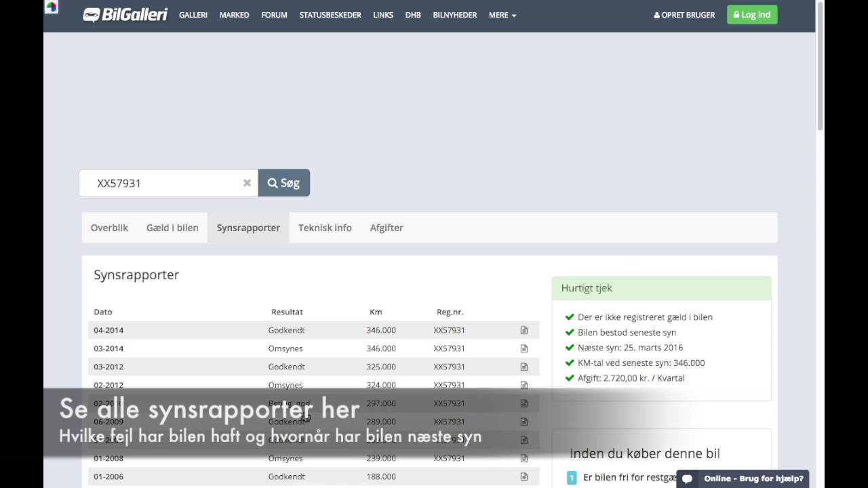Click 'Næste syn: 25. marts 2016' text
868x488 pixels.
click(x=630, y=348)
